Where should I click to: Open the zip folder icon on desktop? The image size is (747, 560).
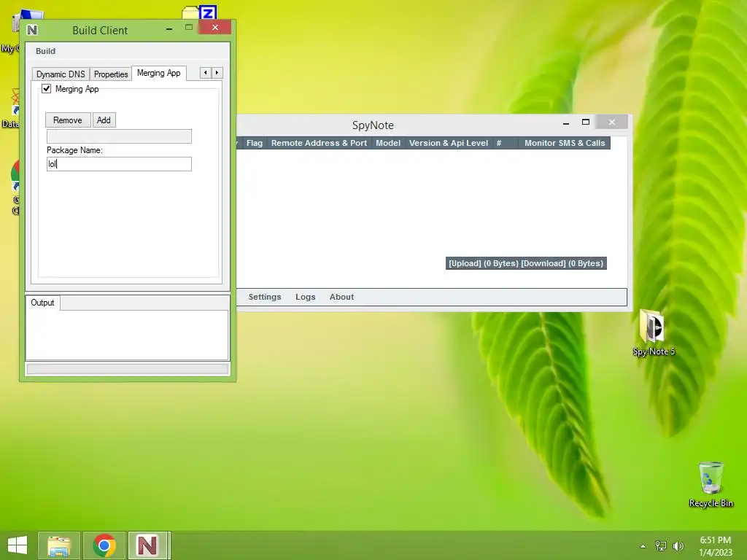(201, 12)
